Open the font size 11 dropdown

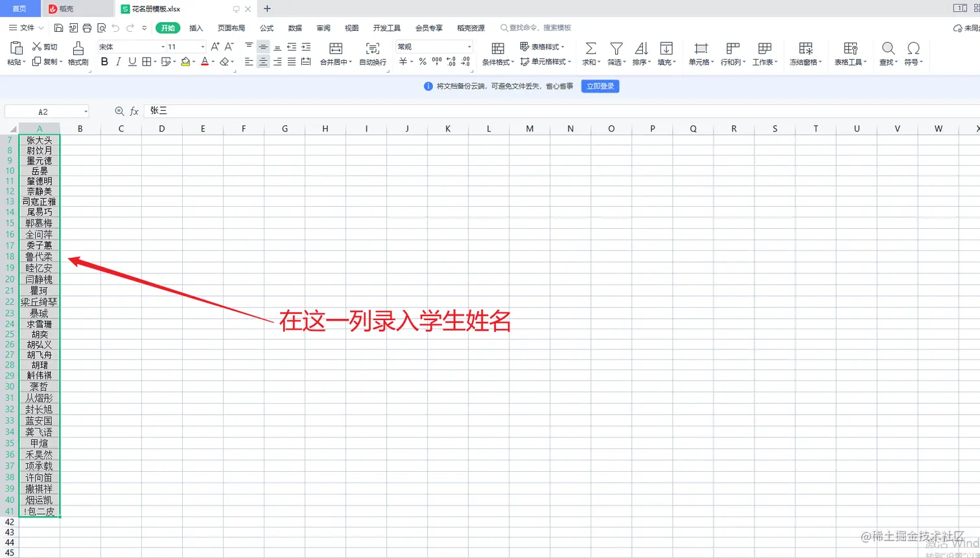point(203,47)
